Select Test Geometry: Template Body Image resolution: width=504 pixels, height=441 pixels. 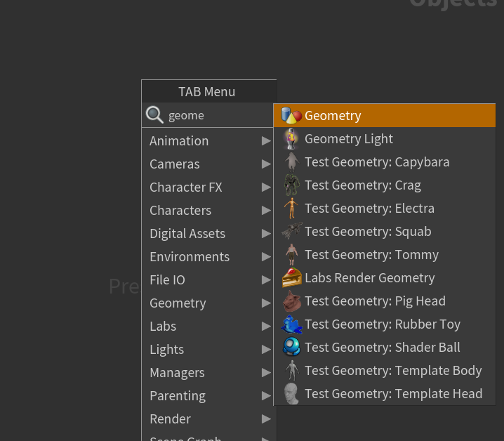tap(385, 370)
